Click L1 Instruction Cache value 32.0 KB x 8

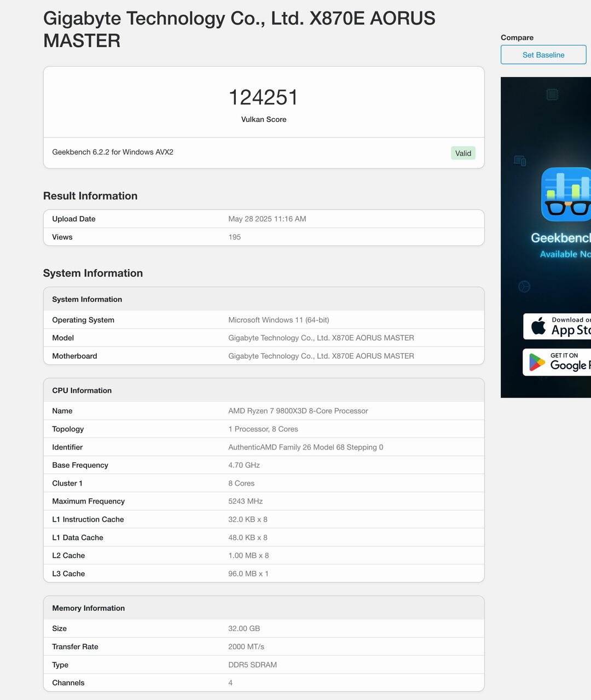(x=248, y=520)
